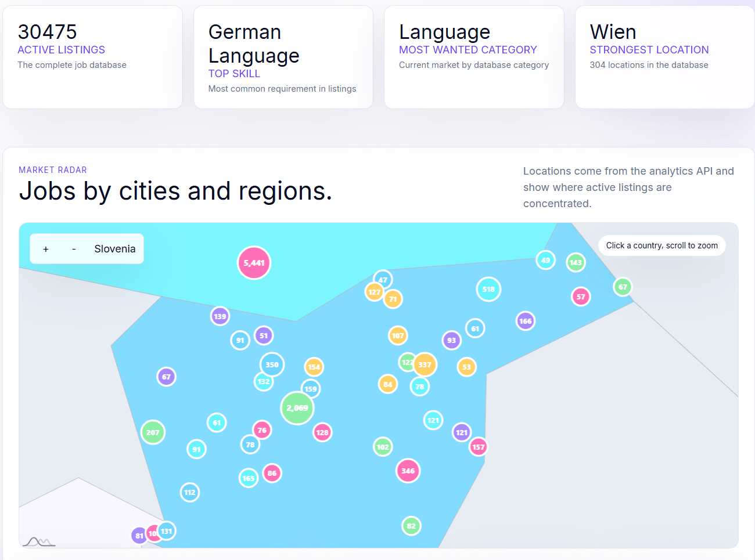Zoom in the map with plus button

pos(46,249)
